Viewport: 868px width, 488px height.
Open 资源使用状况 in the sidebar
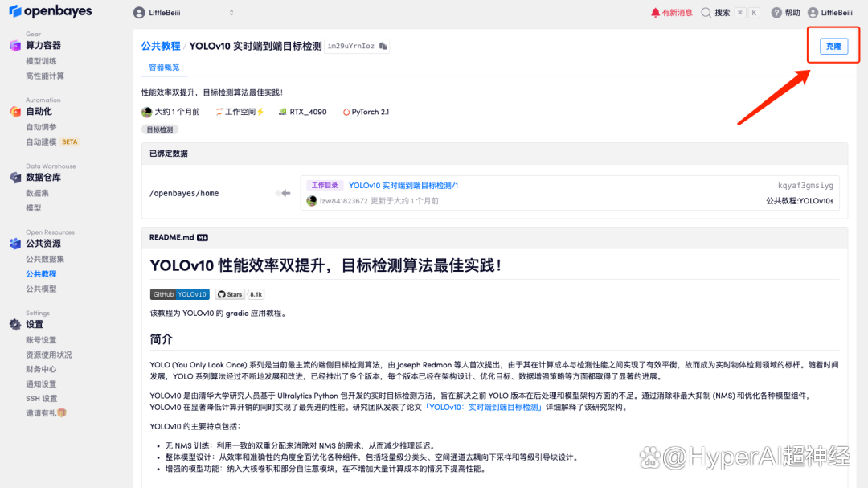[49, 355]
